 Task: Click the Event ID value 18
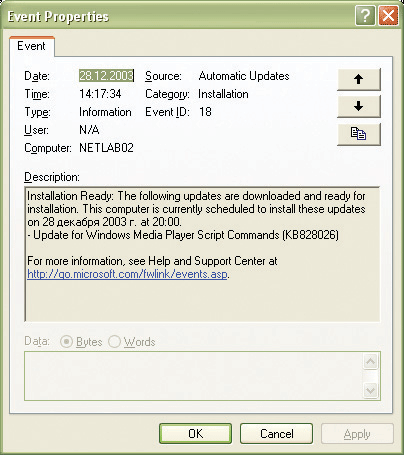pos(205,112)
